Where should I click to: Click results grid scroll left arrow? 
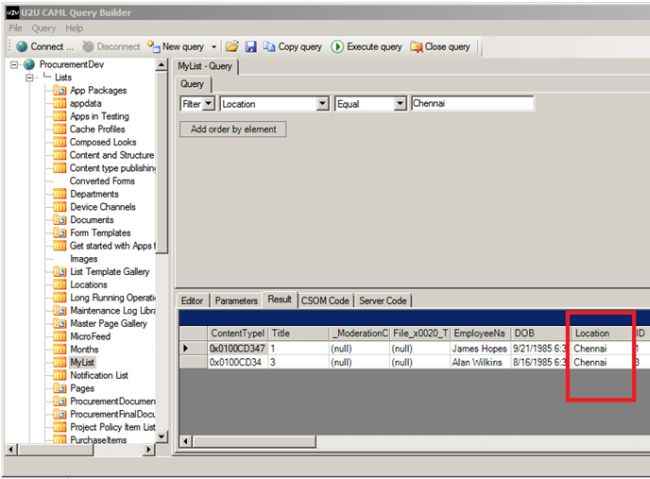coord(186,441)
